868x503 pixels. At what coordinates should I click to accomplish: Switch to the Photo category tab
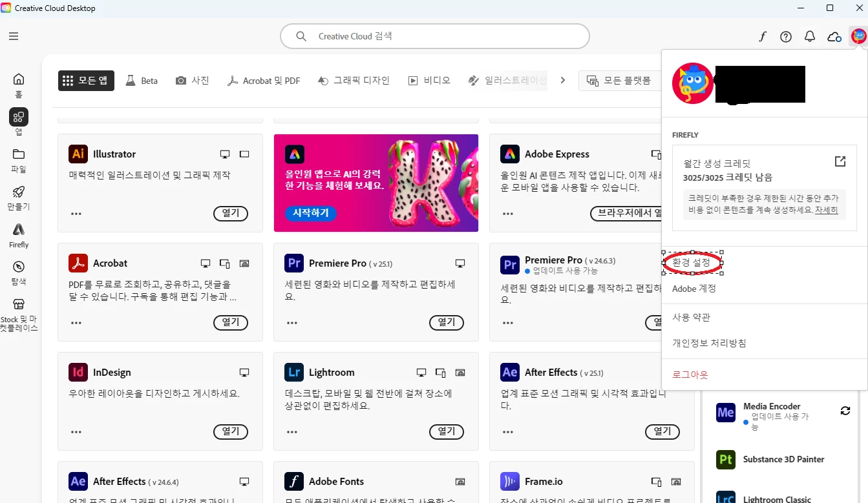point(193,81)
